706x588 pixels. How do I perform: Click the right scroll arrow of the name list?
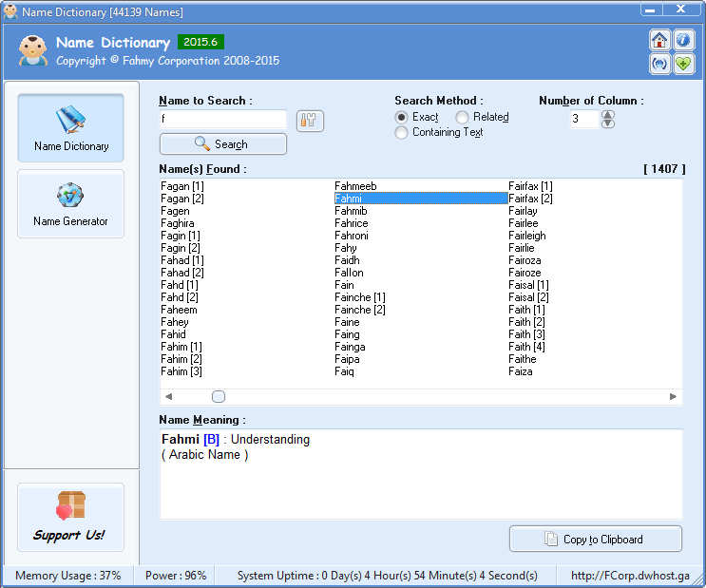pyautogui.click(x=673, y=396)
